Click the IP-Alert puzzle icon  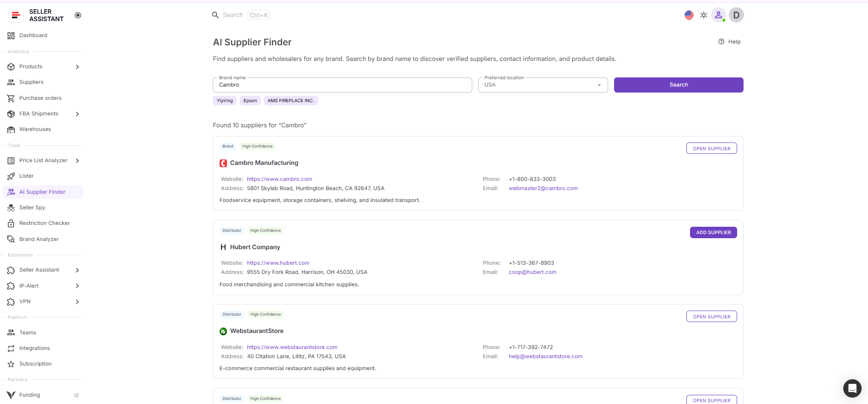(x=11, y=286)
